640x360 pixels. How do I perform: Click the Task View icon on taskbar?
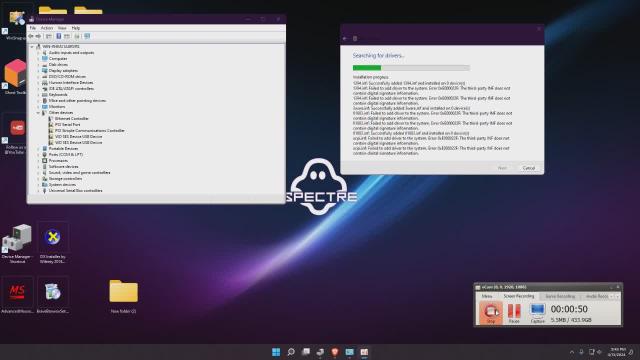(x=306, y=352)
